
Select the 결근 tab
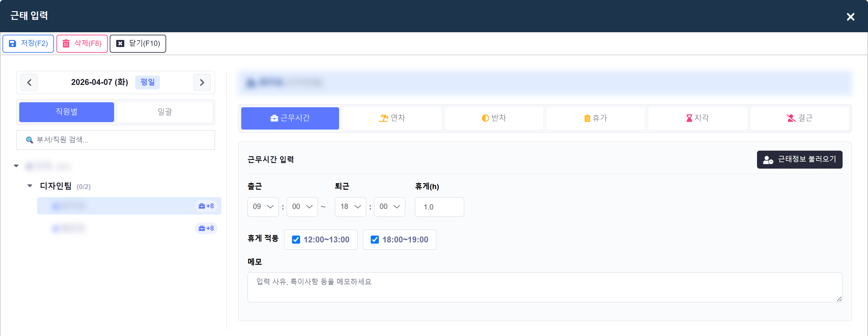tap(799, 118)
